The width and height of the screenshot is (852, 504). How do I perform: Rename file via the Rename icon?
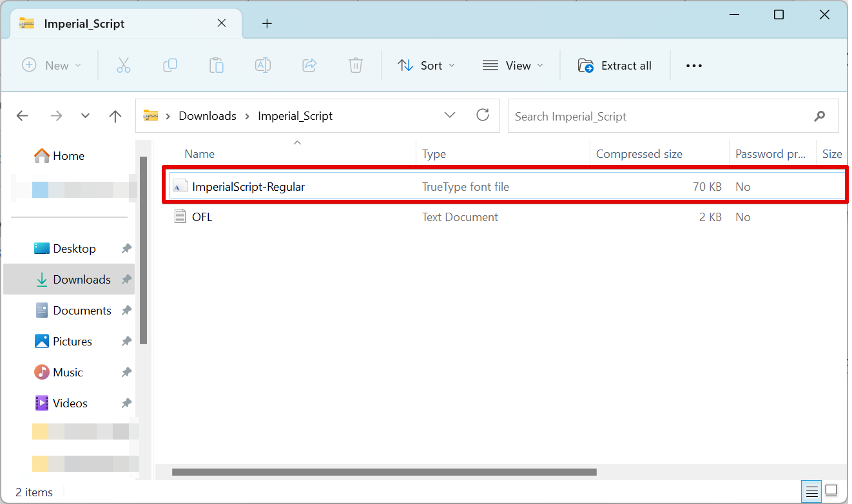(262, 65)
